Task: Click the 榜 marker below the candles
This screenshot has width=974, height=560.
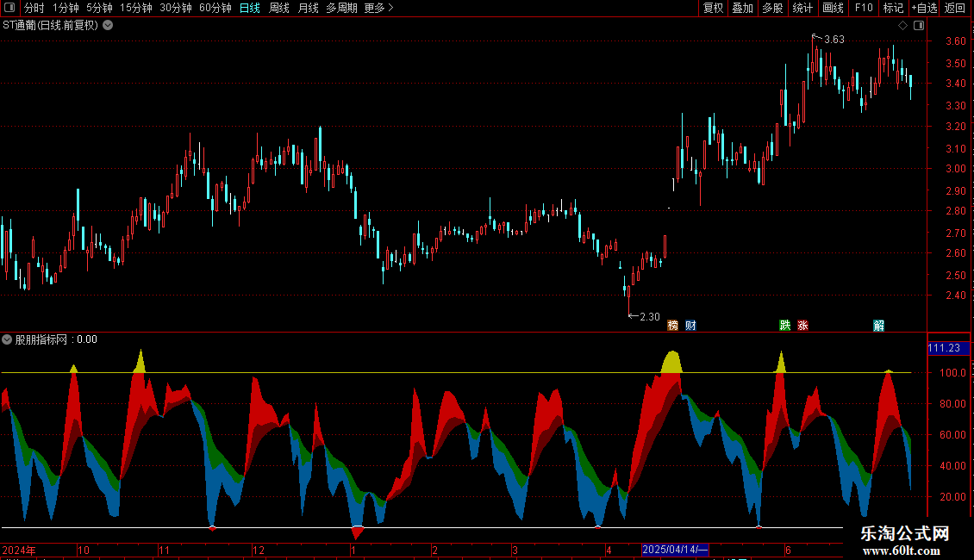Action: [x=672, y=326]
